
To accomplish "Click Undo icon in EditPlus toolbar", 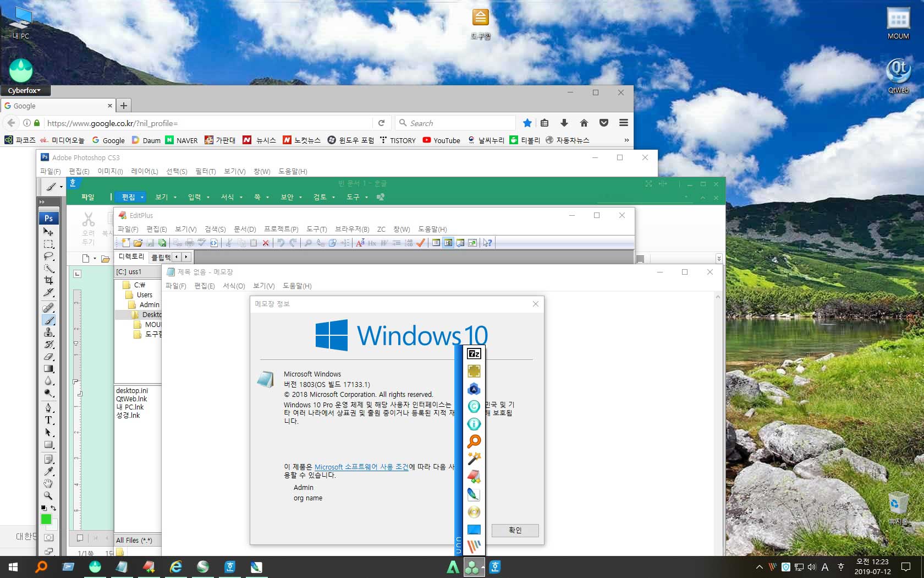I will pyautogui.click(x=280, y=243).
